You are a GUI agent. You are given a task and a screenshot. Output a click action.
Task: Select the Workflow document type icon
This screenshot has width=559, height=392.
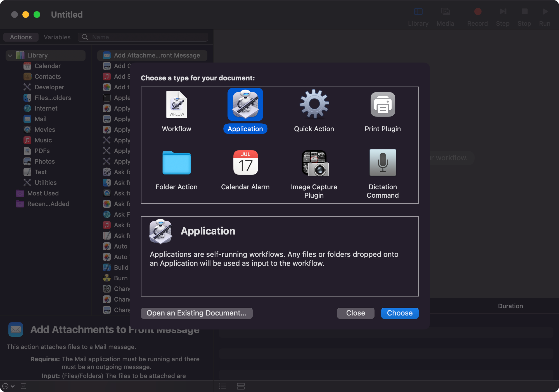tap(176, 105)
